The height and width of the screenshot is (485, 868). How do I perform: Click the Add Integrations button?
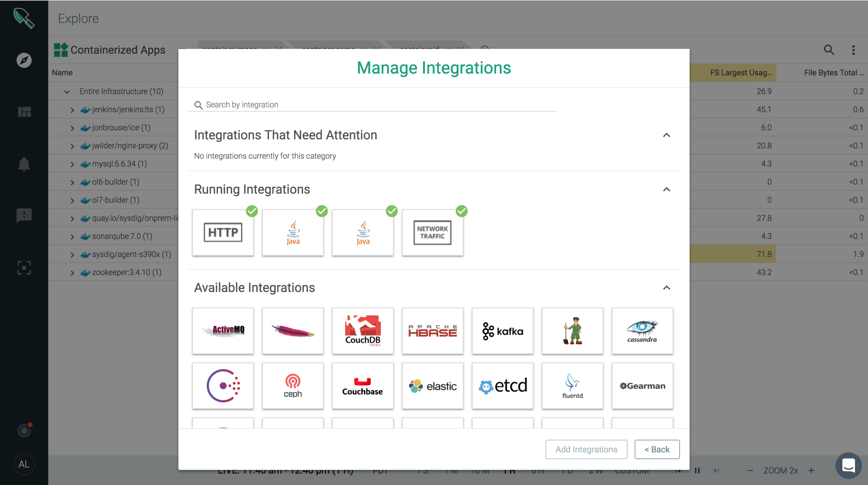click(586, 449)
